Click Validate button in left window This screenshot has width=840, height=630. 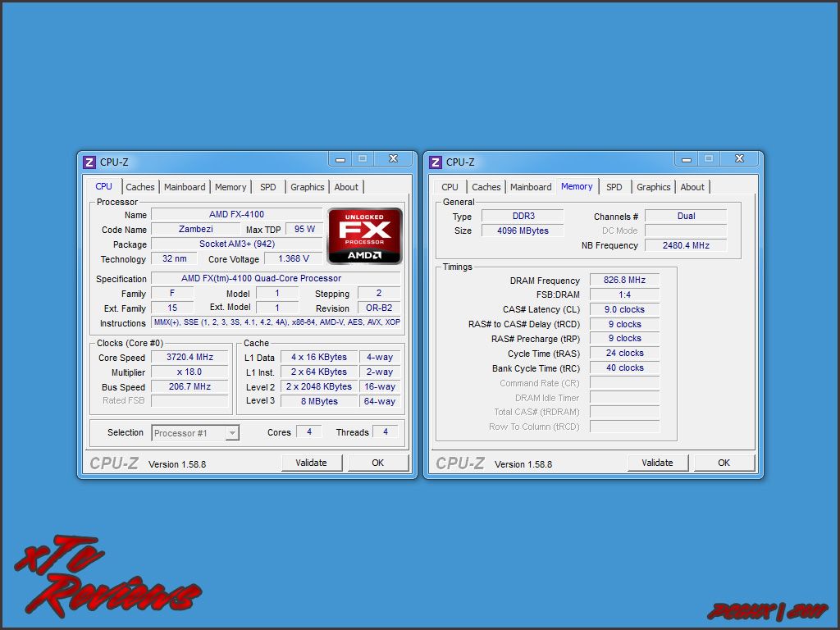pos(312,463)
